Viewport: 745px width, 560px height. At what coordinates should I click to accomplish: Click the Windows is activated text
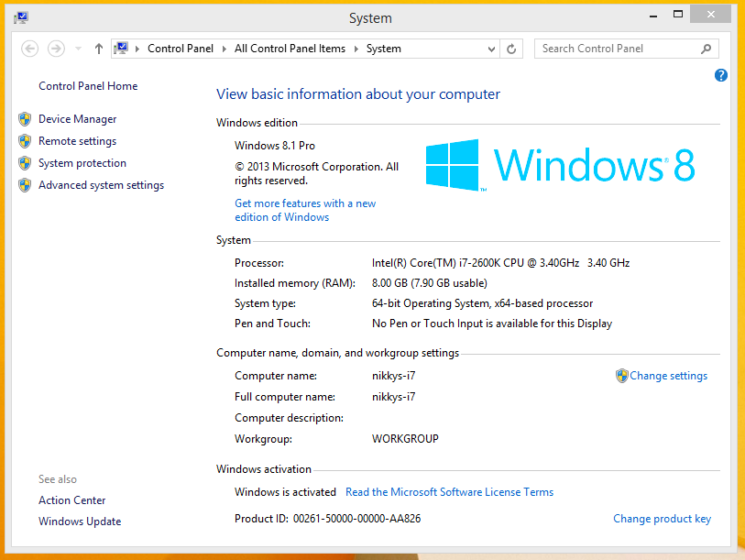point(285,492)
